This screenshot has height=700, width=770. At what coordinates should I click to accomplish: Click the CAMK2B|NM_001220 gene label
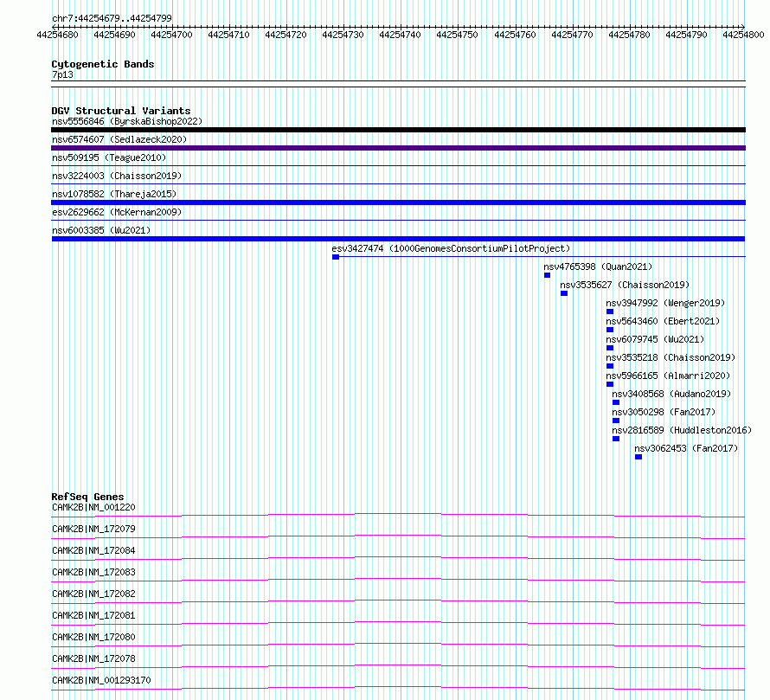(93, 507)
